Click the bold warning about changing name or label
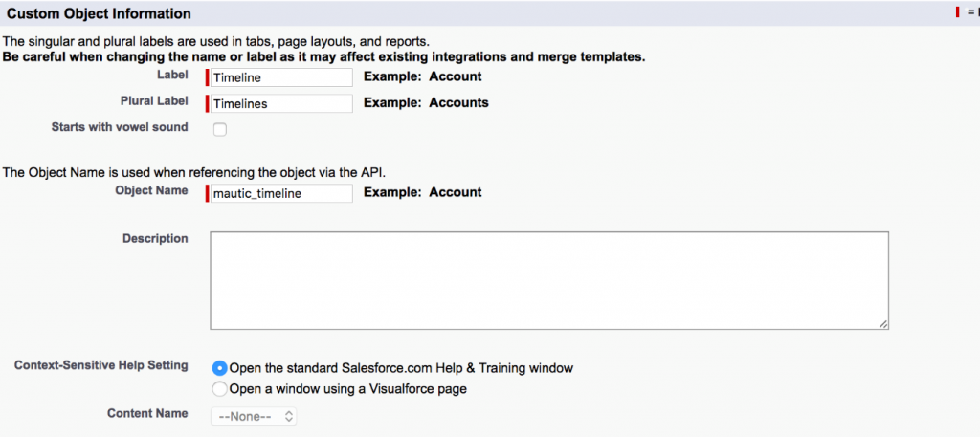980x437 pixels. click(x=323, y=56)
